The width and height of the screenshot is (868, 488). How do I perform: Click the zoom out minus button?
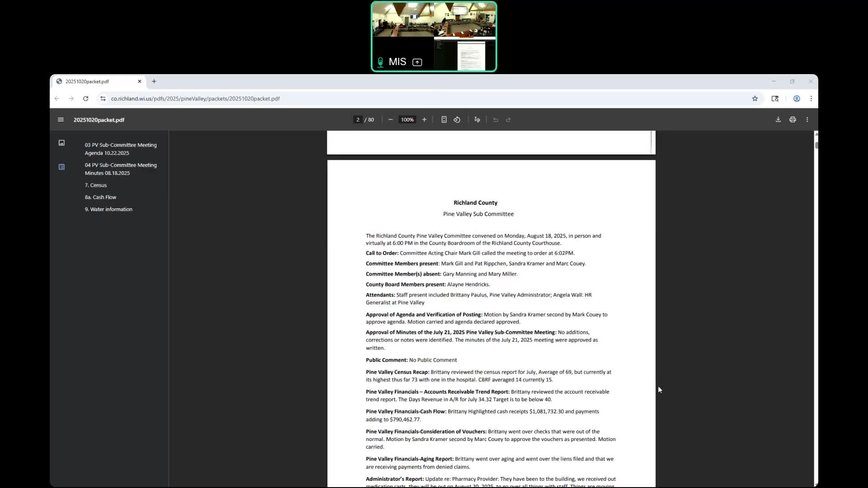(391, 120)
